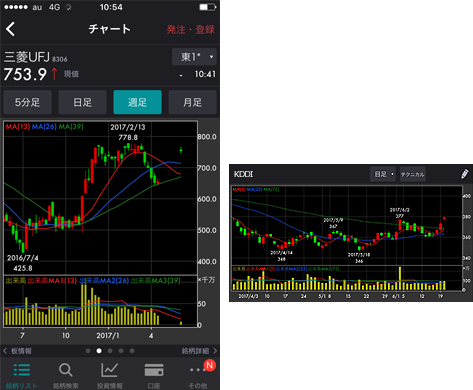Image resolution: width=473 pixels, height=390 pixels.
Task: Open the 日足 dropdown on KDDI chart
Action: [x=383, y=174]
